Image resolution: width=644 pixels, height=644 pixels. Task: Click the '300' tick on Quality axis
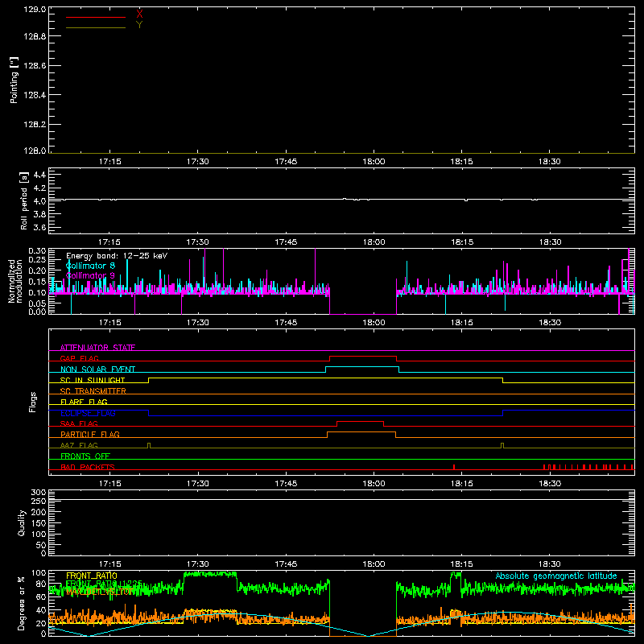click(39, 492)
